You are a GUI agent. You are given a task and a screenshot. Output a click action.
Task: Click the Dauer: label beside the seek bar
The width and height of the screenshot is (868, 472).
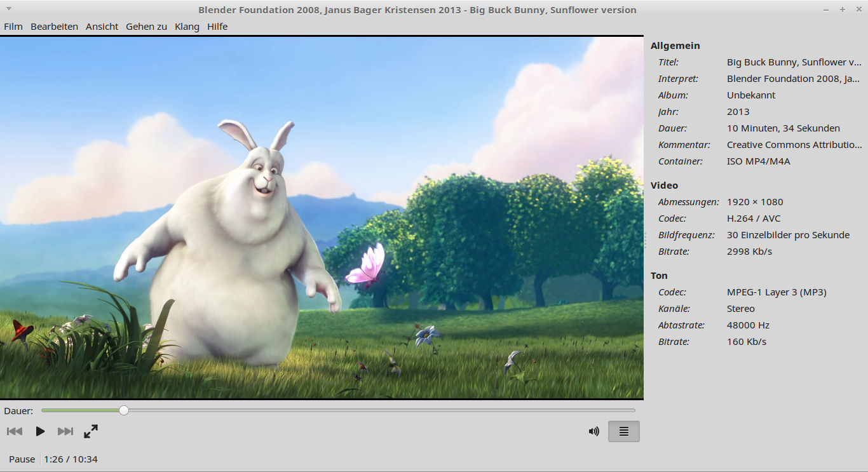18,411
